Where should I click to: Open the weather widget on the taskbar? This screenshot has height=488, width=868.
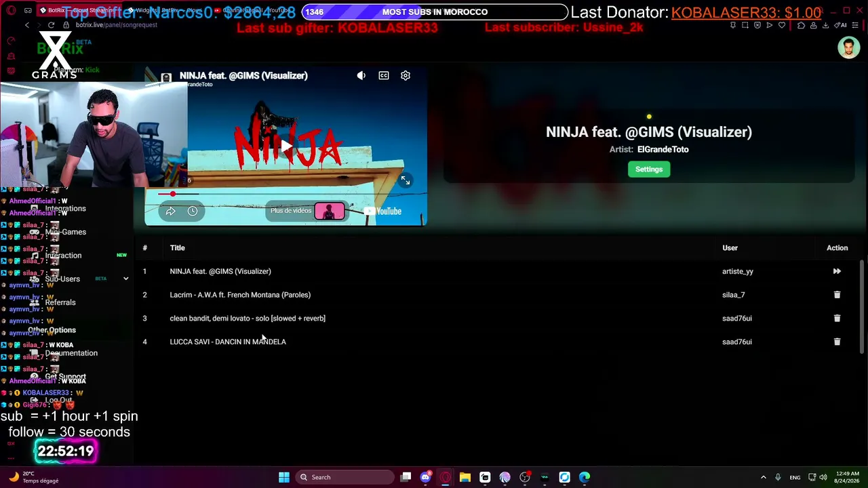[x=33, y=477]
